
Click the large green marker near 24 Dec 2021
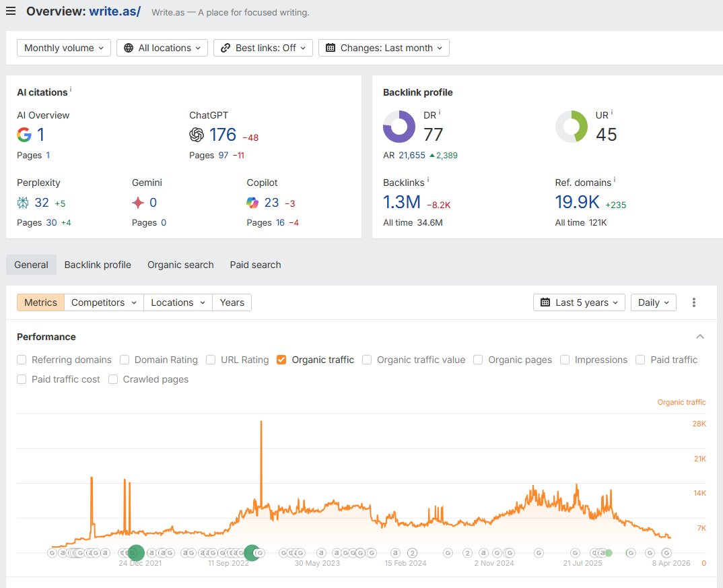(x=136, y=552)
